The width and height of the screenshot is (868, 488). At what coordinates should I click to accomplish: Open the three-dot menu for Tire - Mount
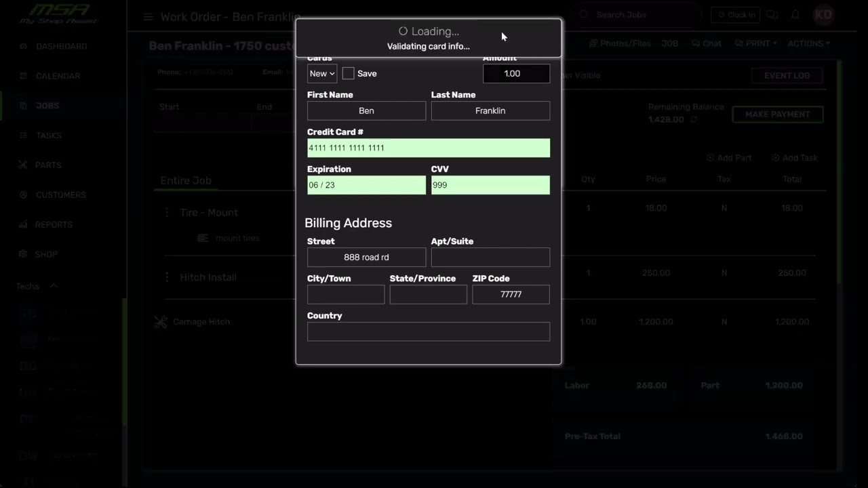coord(167,212)
